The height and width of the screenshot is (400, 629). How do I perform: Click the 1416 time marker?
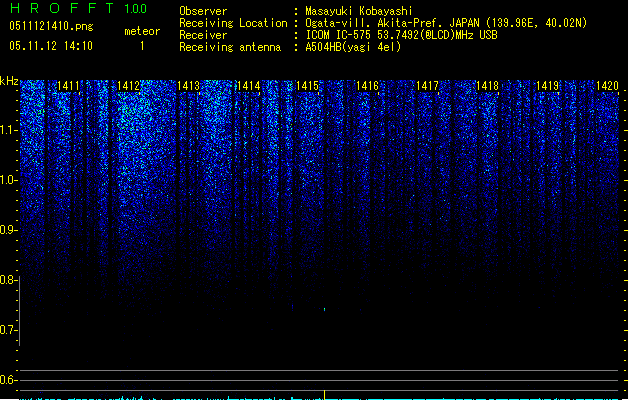(x=367, y=86)
